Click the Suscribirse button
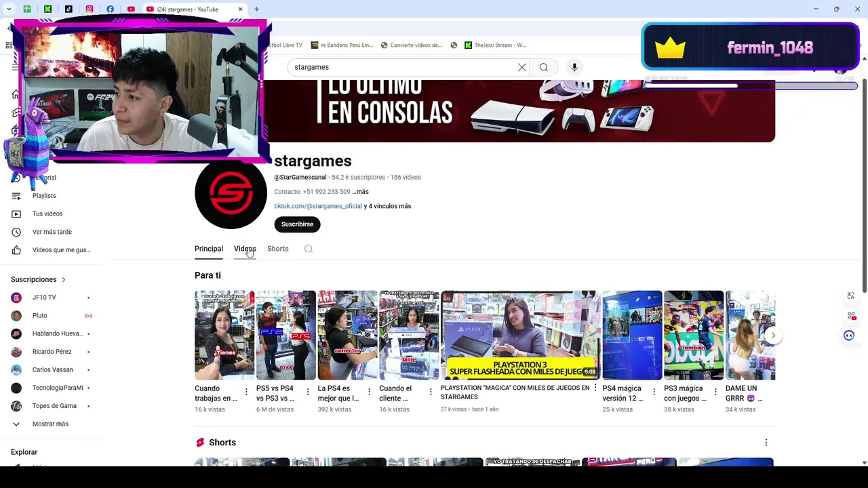This screenshot has height=488, width=868. [297, 224]
